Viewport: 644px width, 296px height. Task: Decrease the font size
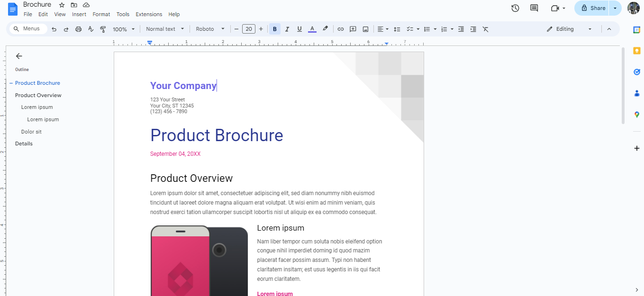(236, 29)
